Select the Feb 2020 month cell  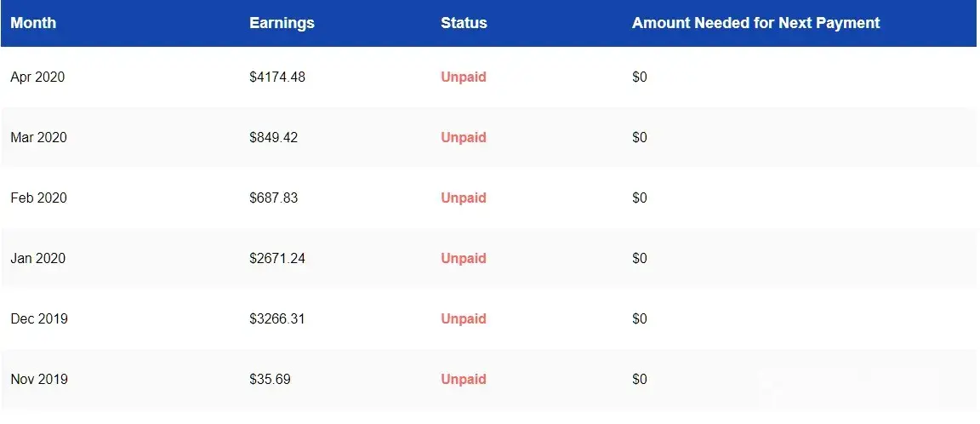pos(38,198)
